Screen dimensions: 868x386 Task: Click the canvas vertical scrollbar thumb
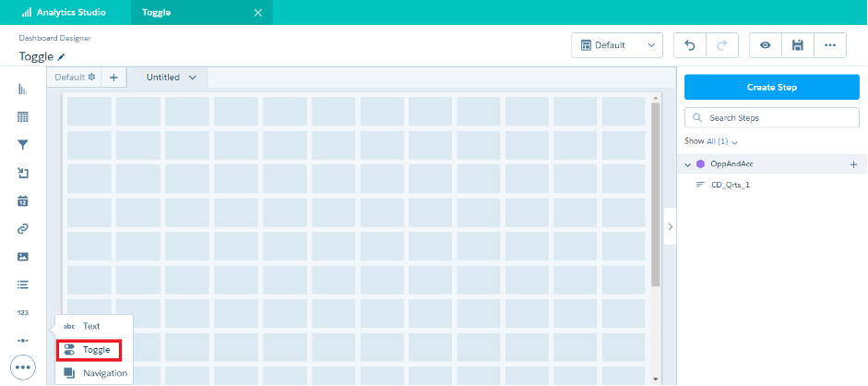[656, 195]
